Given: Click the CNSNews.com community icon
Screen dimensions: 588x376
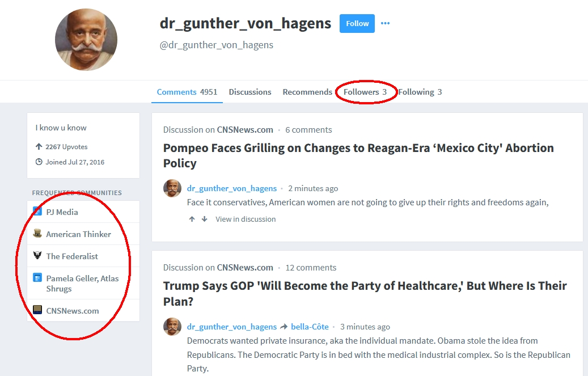Looking at the screenshot, I should (37, 310).
